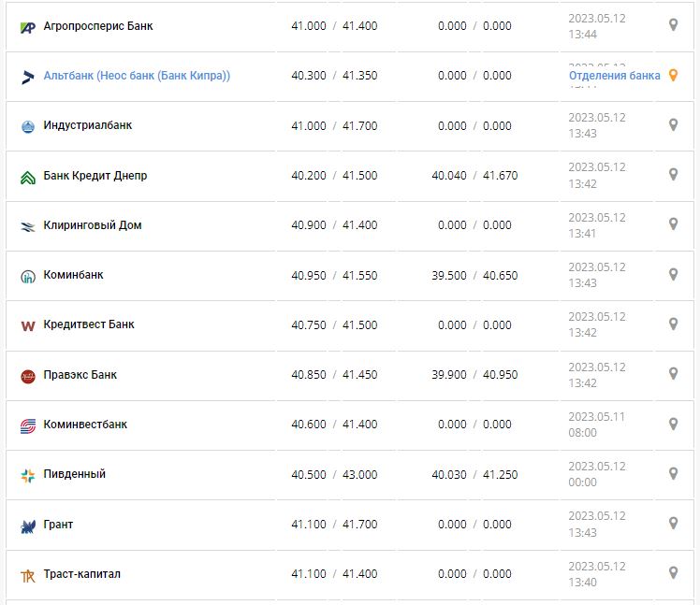The width and height of the screenshot is (700, 605).
Task: Click the Пивденный bank logo icon
Action: click(x=28, y=475)
